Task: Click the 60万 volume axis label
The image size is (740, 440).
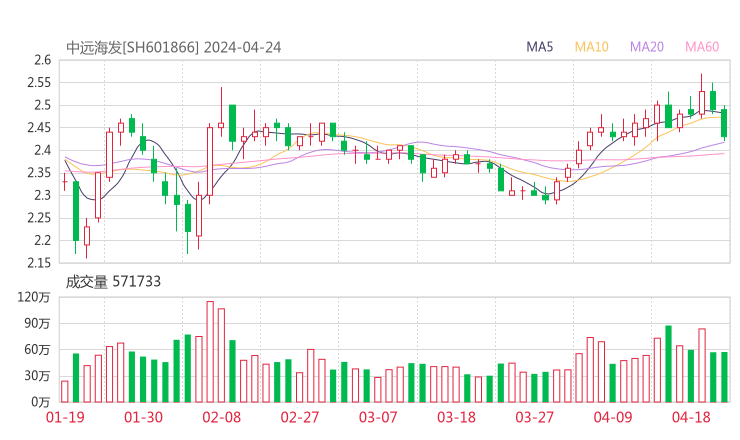Action: [x=37, y=350]
